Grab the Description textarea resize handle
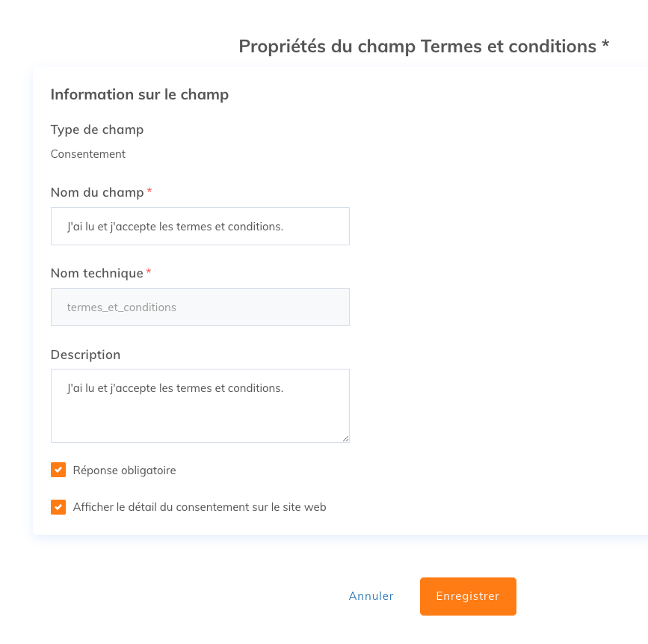This screenshot has width=648, height=644. click(345, 438)
